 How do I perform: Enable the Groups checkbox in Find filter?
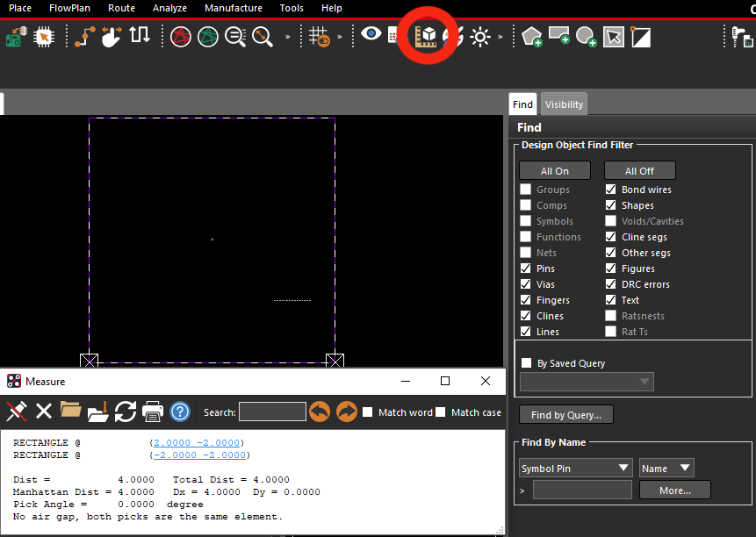coord(526,190)
